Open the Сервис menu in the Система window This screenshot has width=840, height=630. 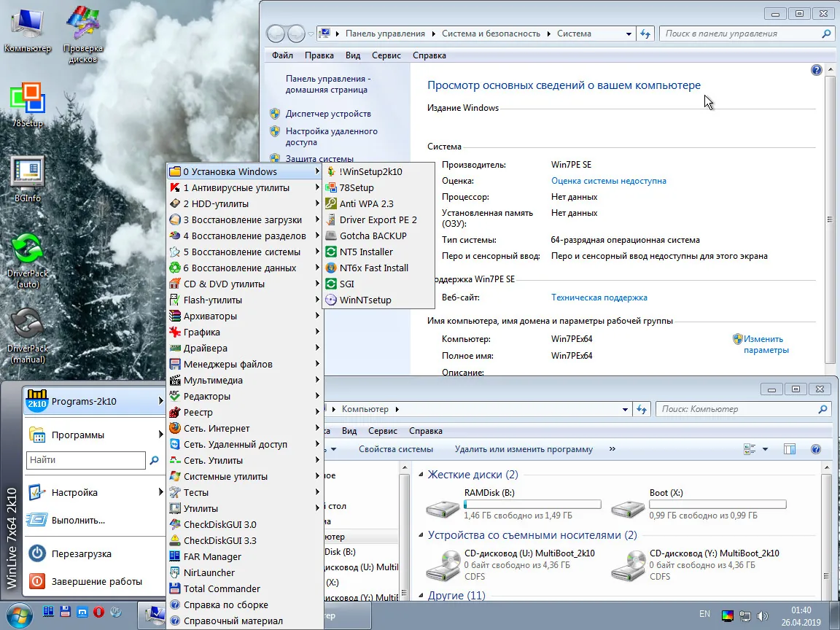pyautogui.click(x=386, y=55)
